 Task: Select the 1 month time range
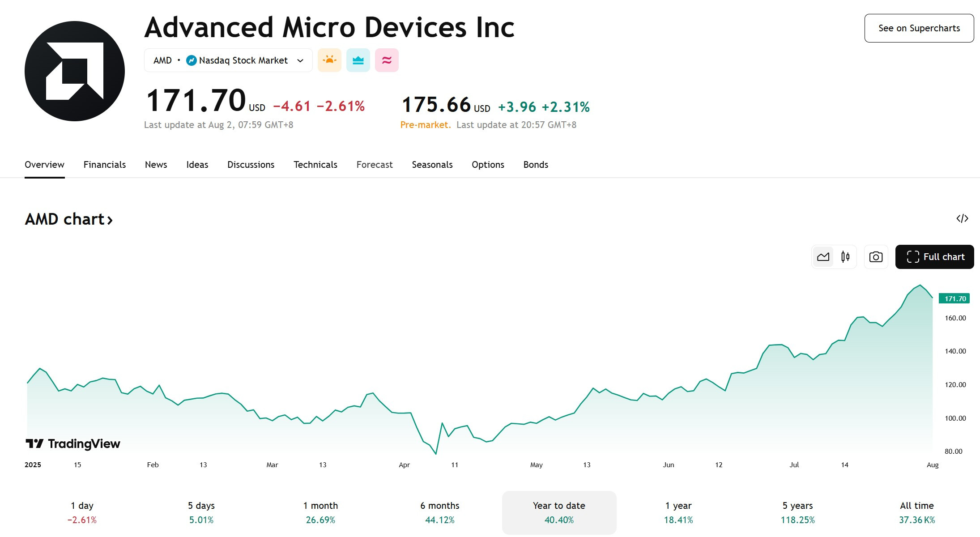pos(320,512)
